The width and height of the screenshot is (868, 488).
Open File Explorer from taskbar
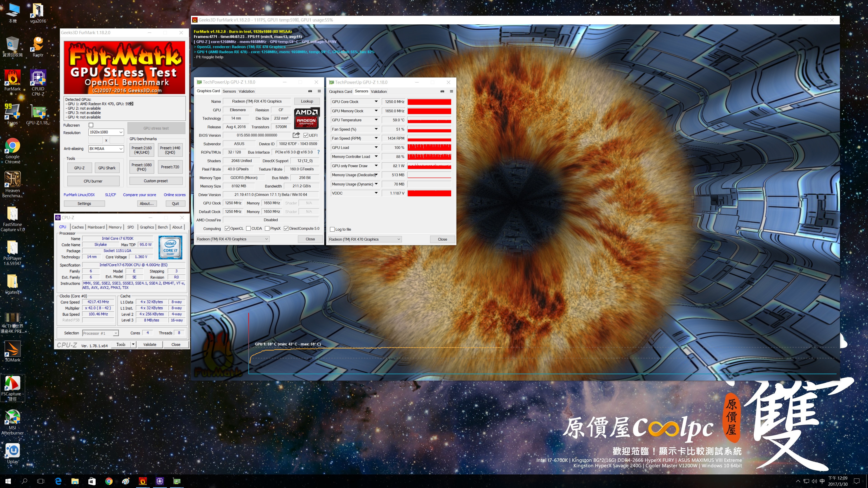75,481
